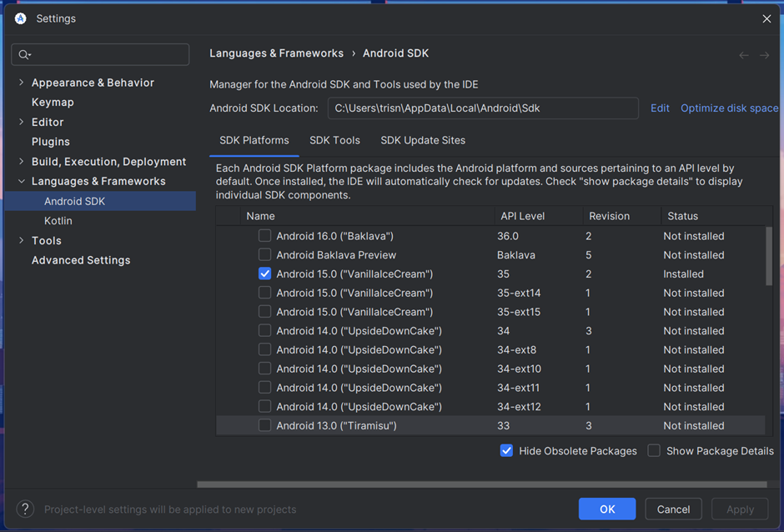784x532 pixels.
Task: Switch to SDK Tools tab
Action: pos(334,140)
